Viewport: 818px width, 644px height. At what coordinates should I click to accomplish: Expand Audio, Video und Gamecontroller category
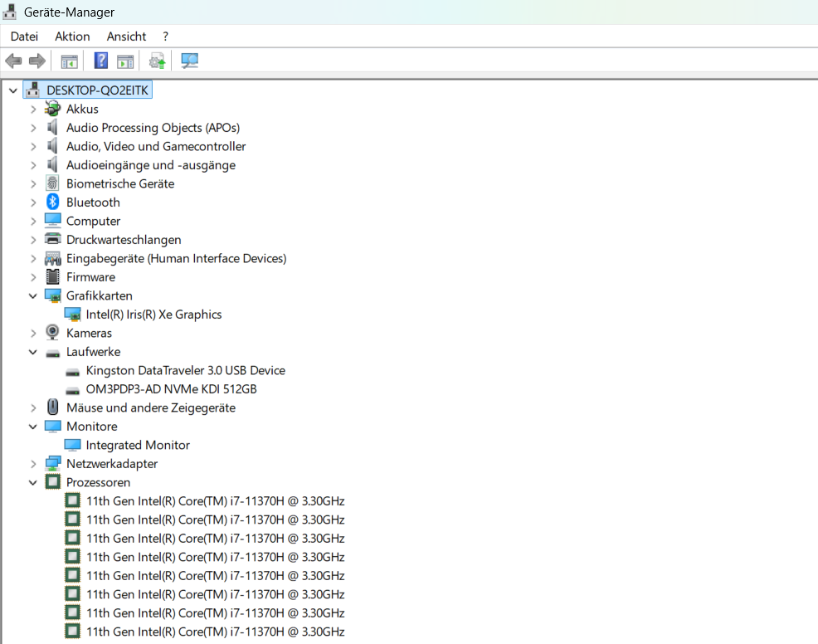[x=33, y=147]
